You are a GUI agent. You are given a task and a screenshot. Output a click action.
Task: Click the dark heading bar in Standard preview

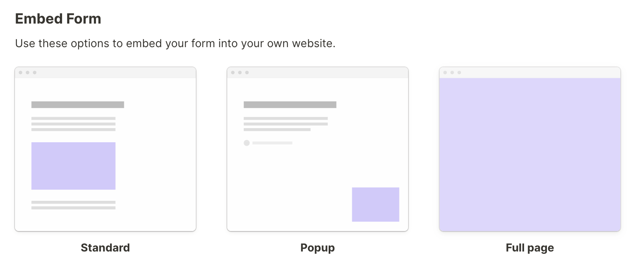(77, 105)
